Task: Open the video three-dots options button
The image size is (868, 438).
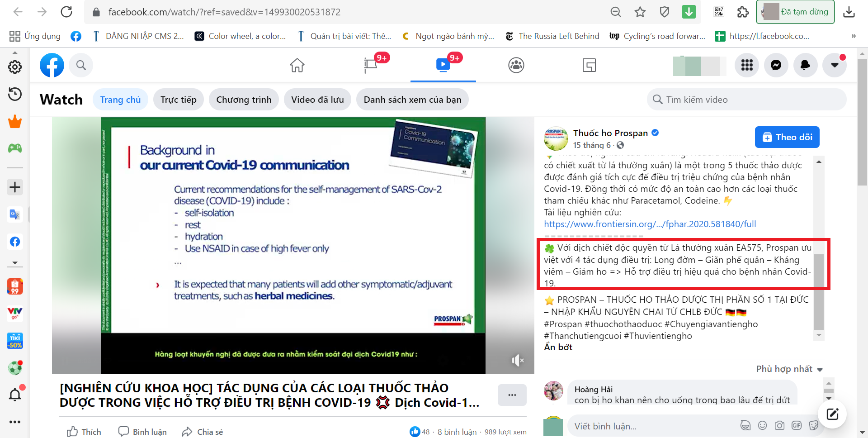Action: click(x=512, y=395)
